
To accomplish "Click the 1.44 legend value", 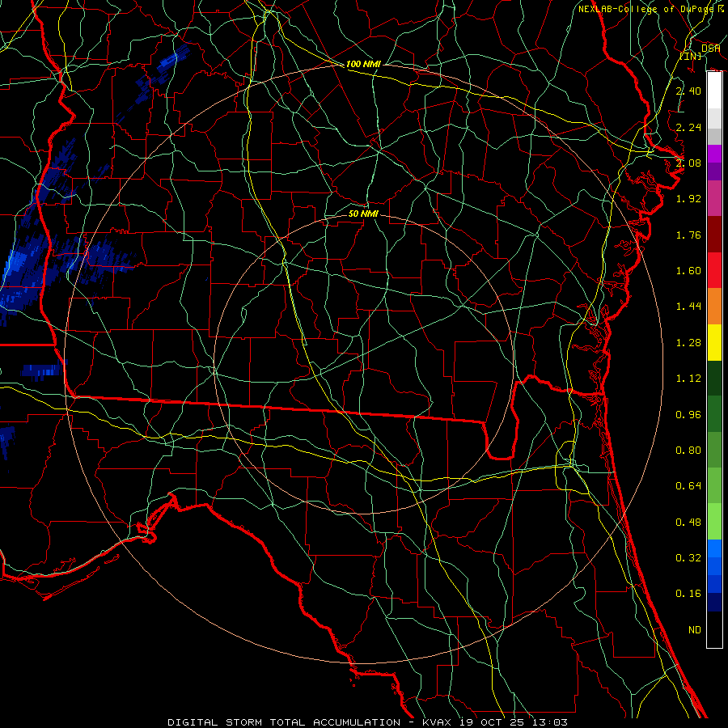I will [688, 307].
